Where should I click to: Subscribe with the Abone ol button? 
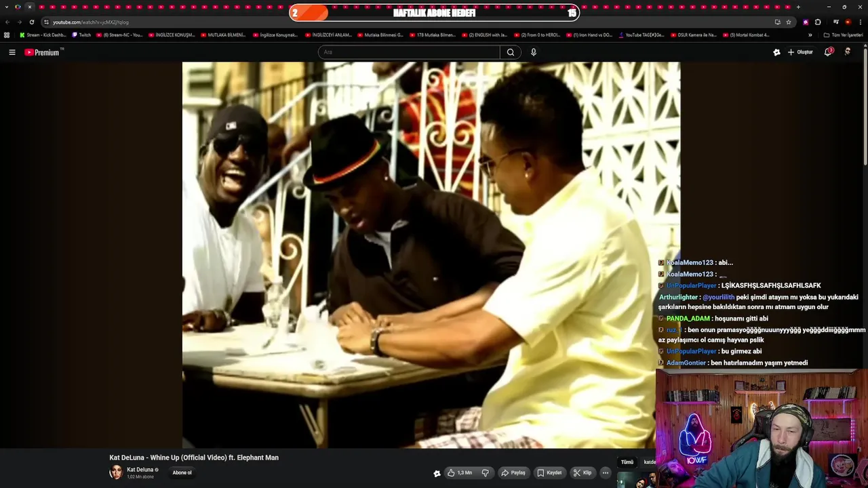182,472
